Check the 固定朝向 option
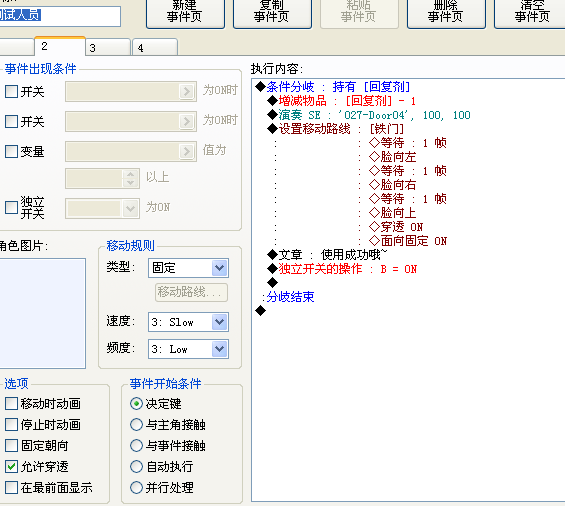565x506 pixels. pos(12,445)
